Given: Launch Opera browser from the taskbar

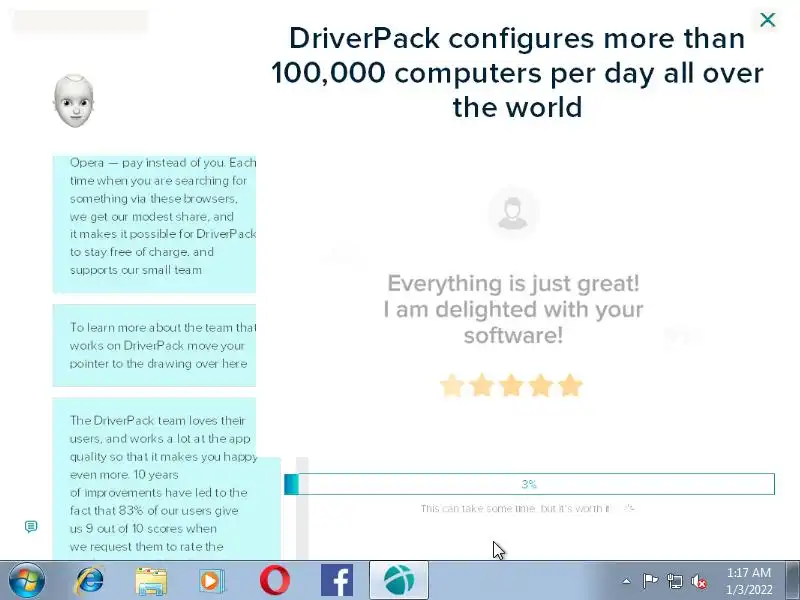Looking at the screenshot, I should pyautogui.click(x=274, y=581).
